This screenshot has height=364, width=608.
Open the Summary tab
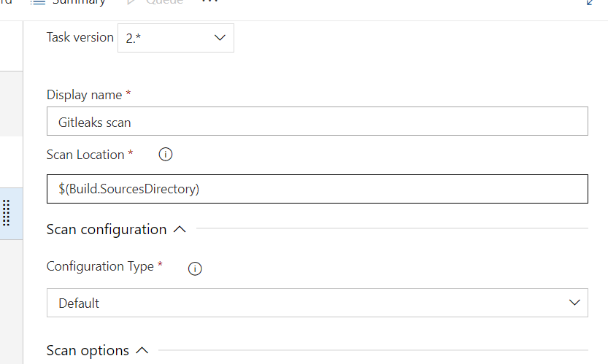[x=68, y=2]
